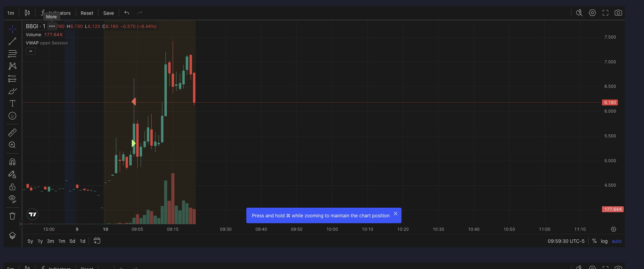Viewport: 644px width, 269px height.
Task: Hide all drawings with eye icon
Action: point(12,199)
